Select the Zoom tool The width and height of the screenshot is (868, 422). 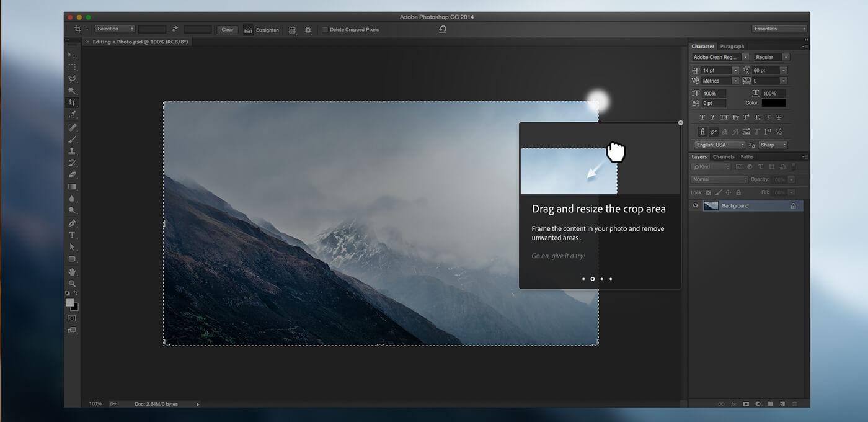click(x=72, y=283)
